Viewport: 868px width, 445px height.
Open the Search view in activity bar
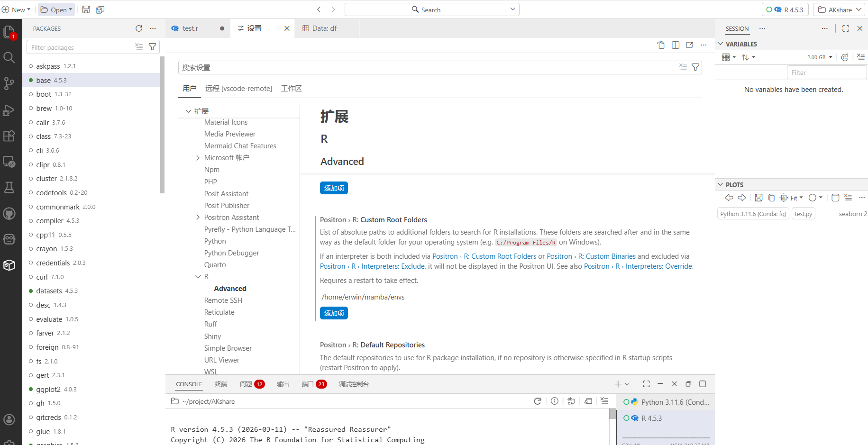[x=9, y=58]
